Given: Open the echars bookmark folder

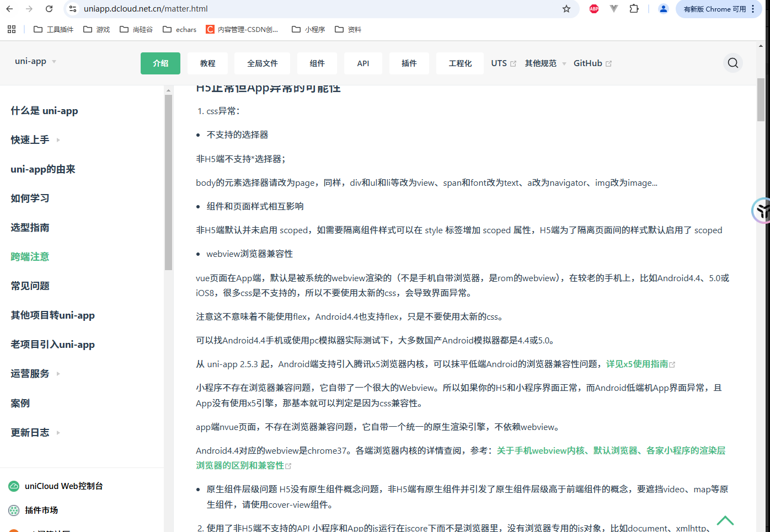Looking at the screenshot, I should pos(180,29).
